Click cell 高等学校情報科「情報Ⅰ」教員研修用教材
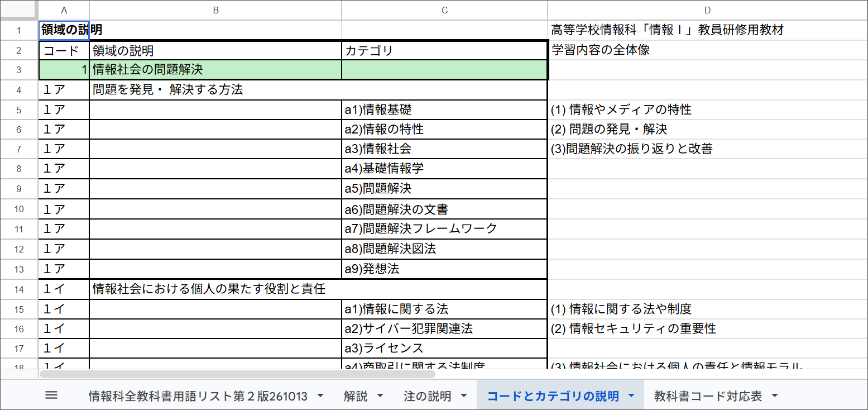The width and height of the screenshot is (868, 410). [707, 30]
